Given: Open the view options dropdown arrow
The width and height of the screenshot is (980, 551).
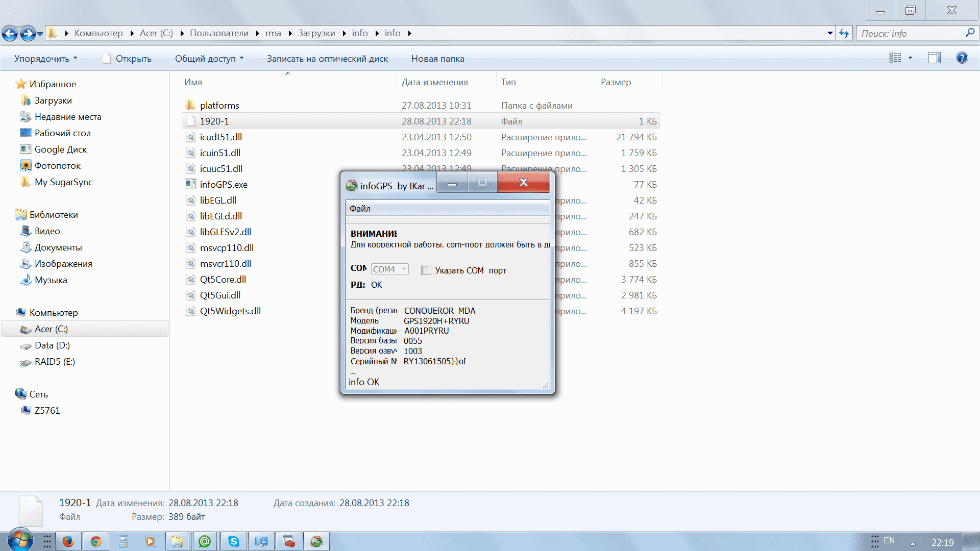Looking at the screenshot, I should tap(910, 58).
